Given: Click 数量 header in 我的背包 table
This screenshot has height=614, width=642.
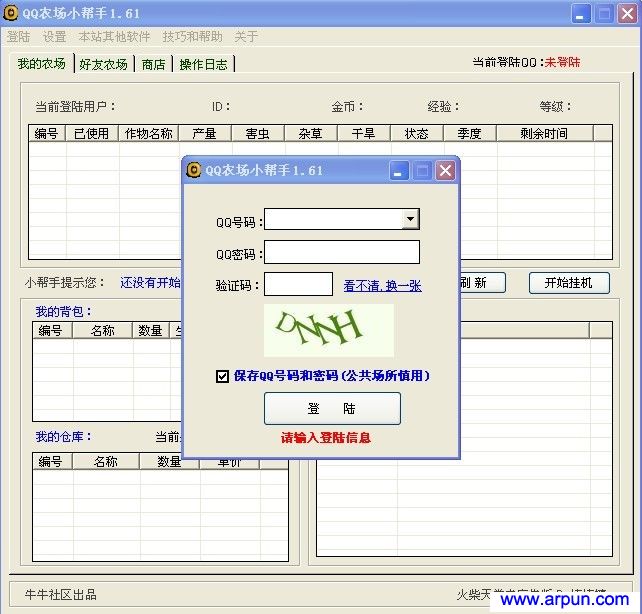Looking at the screenshot, I should click(x=151, y=330).
